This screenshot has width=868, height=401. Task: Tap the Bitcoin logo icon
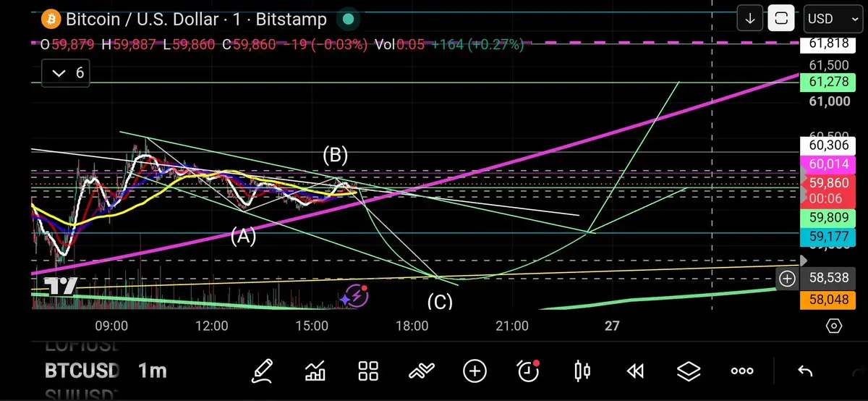(50, 19)
